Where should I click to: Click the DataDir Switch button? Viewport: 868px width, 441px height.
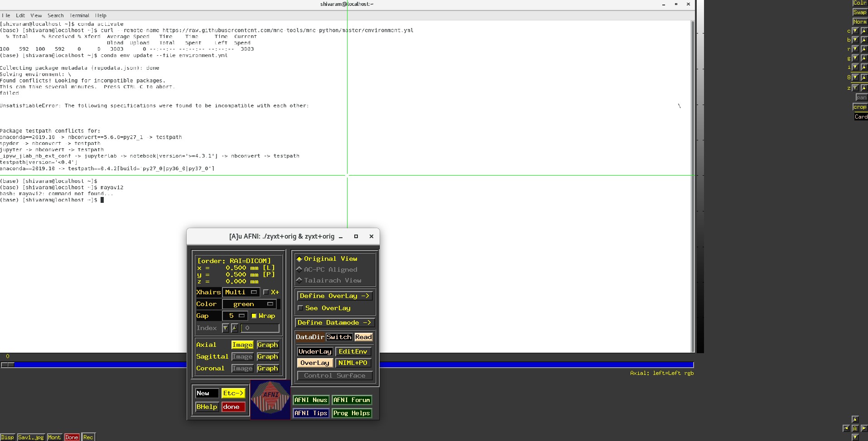pyautogui.click(x=339, y=337)
